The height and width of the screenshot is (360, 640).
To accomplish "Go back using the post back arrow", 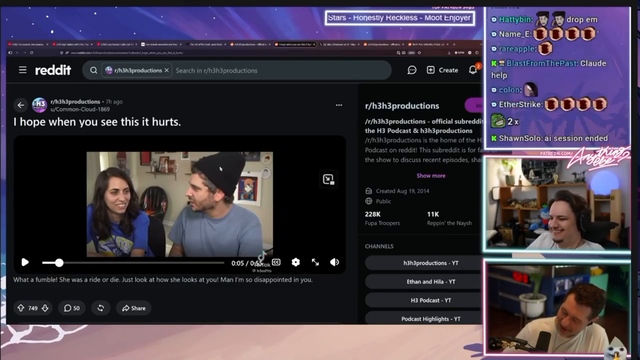I will coord(21,105).
